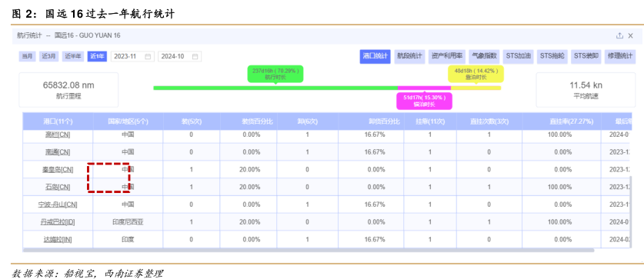The image size is (644, 279).
Task: Click the magenta 51d17h tooltip label
Action: (x=424, y=101)
